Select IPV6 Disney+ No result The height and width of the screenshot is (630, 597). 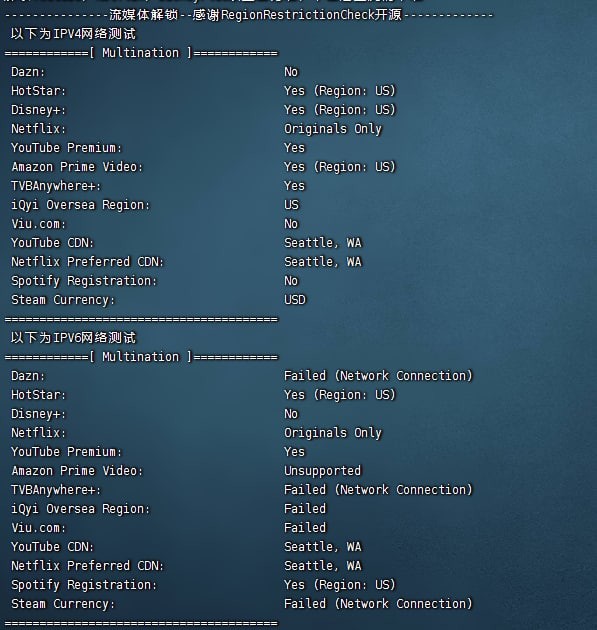[291, 414]
